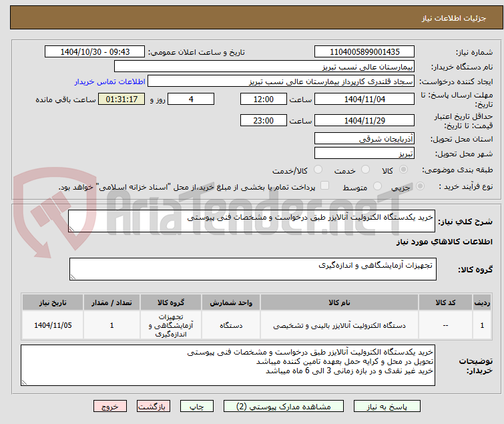Click the تعداد / مقدار column header
Viewport: 504px width, 424px height.
111,302
